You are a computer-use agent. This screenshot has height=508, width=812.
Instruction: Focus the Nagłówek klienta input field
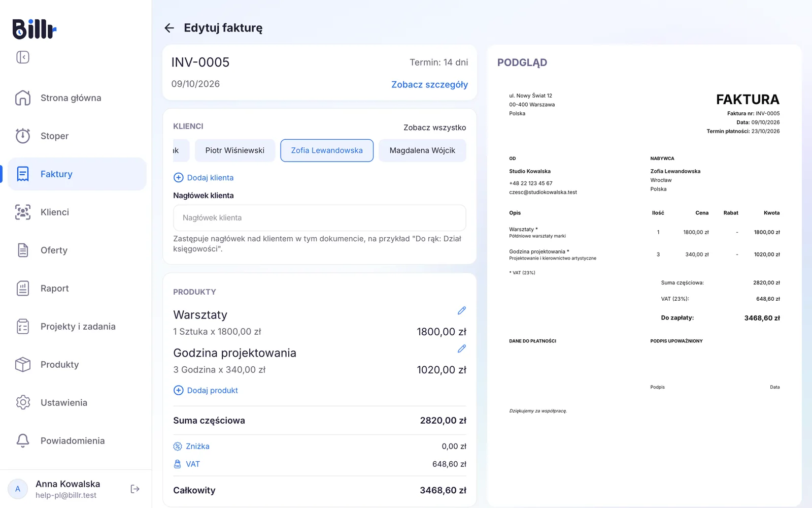click(320, 218)
